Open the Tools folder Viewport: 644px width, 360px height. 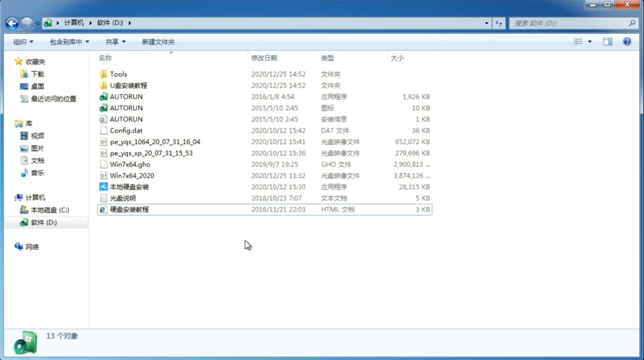[x=118, y=74]
